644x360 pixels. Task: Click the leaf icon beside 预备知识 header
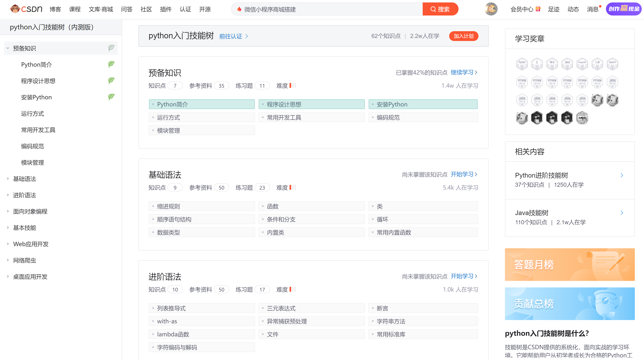pyautogui.click(x=111, y=48)
